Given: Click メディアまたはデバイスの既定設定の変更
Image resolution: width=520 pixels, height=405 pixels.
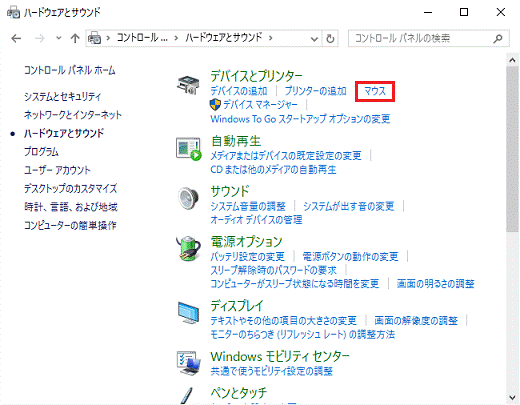Looking at the screenshot, I should 286,155.
